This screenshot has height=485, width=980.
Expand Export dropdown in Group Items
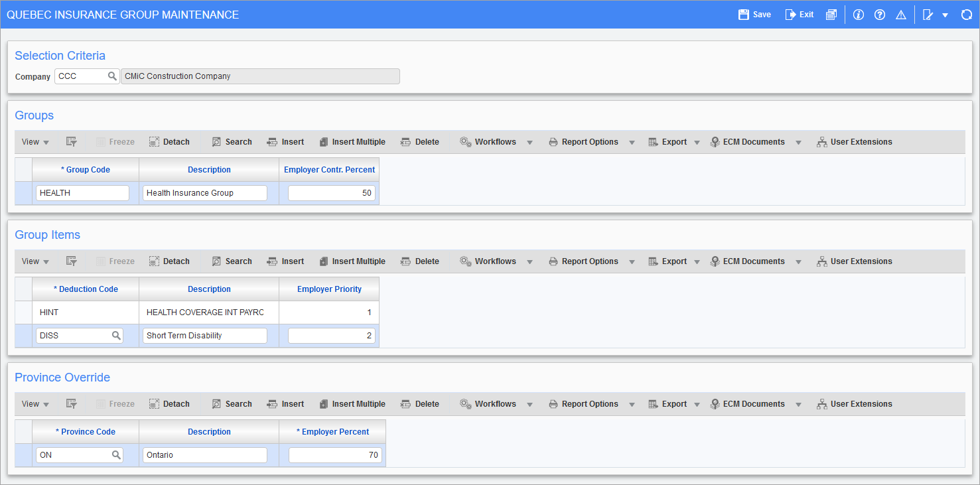(697, 261)
